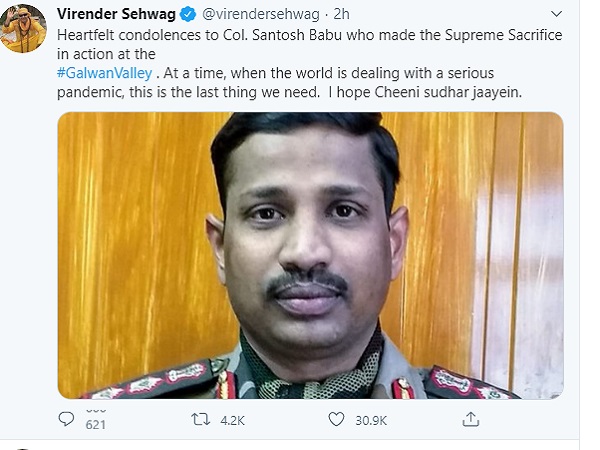Image resolution: width=600 pixels, height=450 pixels.
Task: Click the 621 replies count
Action: (68, 426)
